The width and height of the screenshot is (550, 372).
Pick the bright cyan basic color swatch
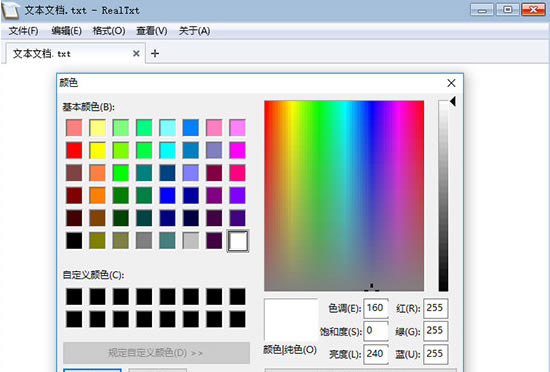click(167, 150)
